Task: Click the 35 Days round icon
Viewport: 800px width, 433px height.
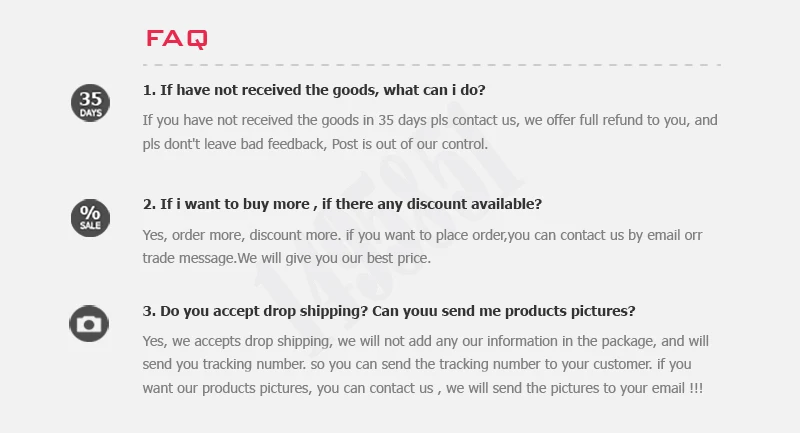Action: [90, 102]
